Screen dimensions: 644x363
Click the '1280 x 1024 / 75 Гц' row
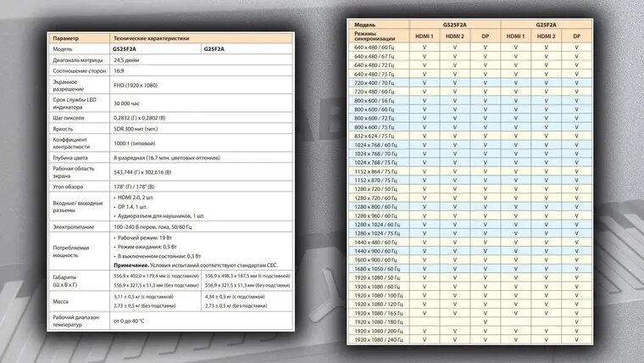tap(469, 233)
